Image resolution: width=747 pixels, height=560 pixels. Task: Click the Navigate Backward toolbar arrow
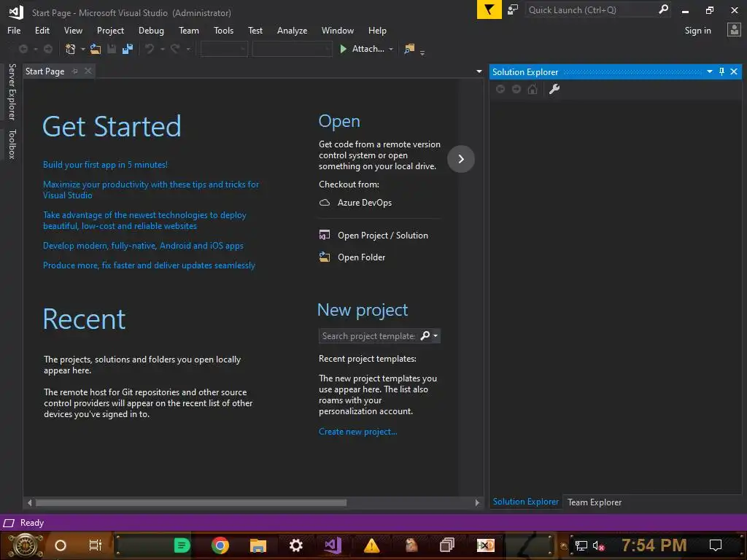[23, 49]
